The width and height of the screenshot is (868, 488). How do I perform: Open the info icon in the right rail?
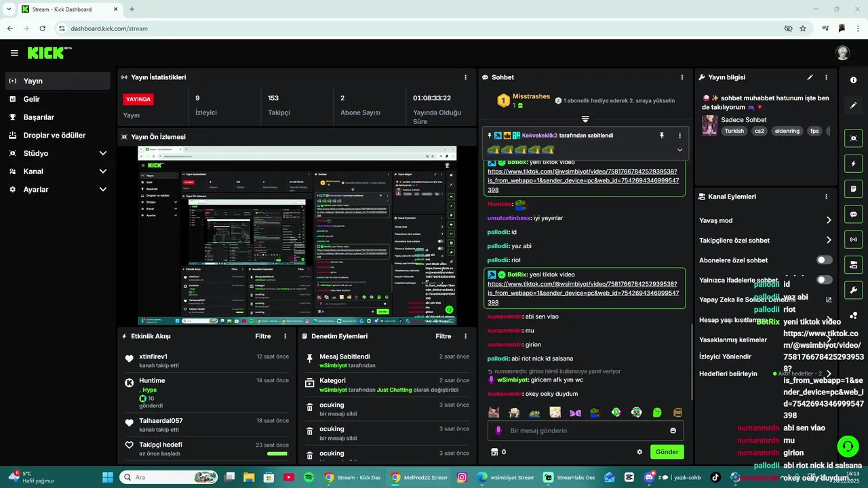[x=853, y=80]
